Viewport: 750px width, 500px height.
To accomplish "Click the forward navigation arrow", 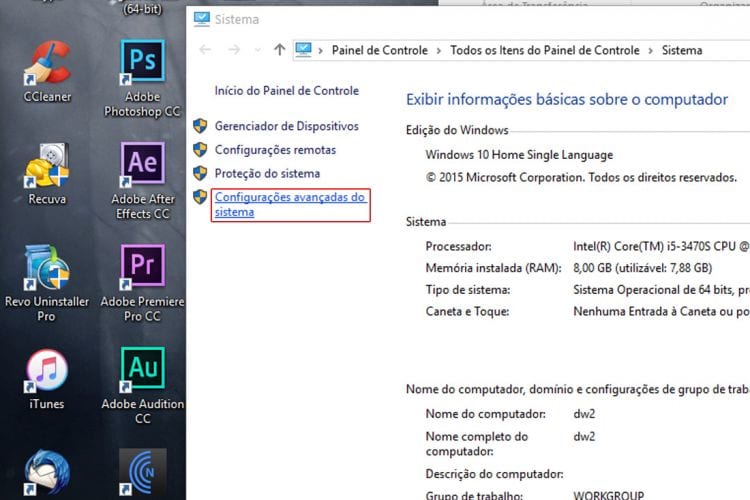I will [x=234, y=50].
